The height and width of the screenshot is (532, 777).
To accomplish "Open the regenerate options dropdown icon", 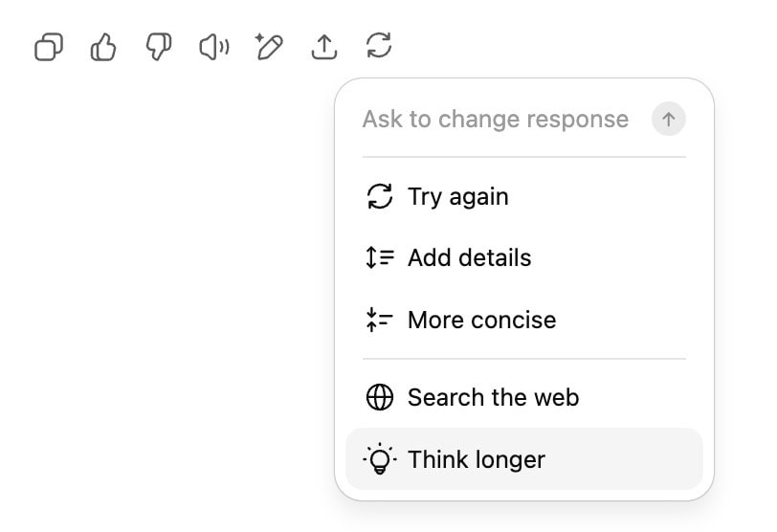I will [379, 45].
